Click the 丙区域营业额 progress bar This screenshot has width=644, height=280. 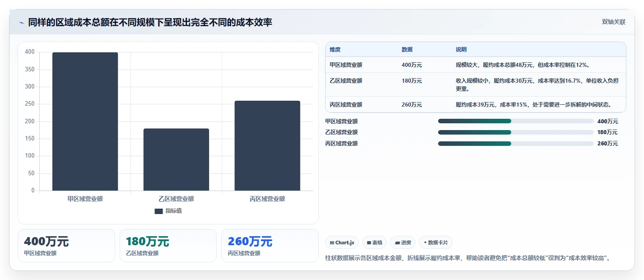pos(516,144)
